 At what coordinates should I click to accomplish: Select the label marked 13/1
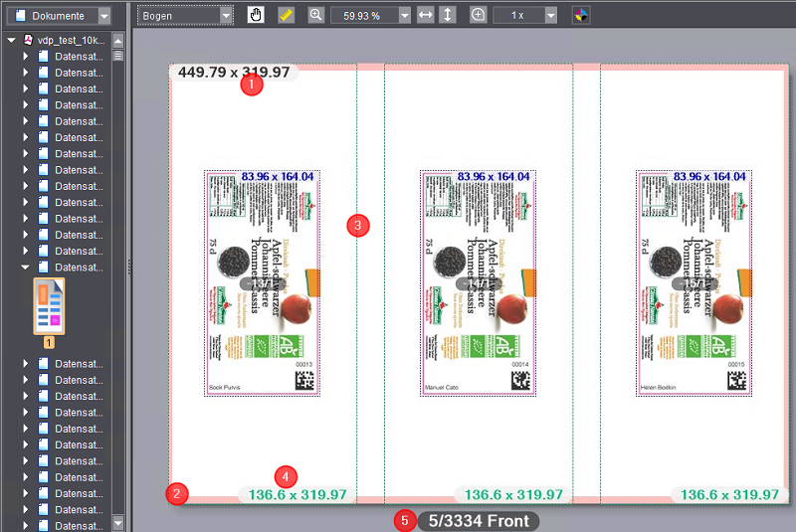click(x=262, y=283)
